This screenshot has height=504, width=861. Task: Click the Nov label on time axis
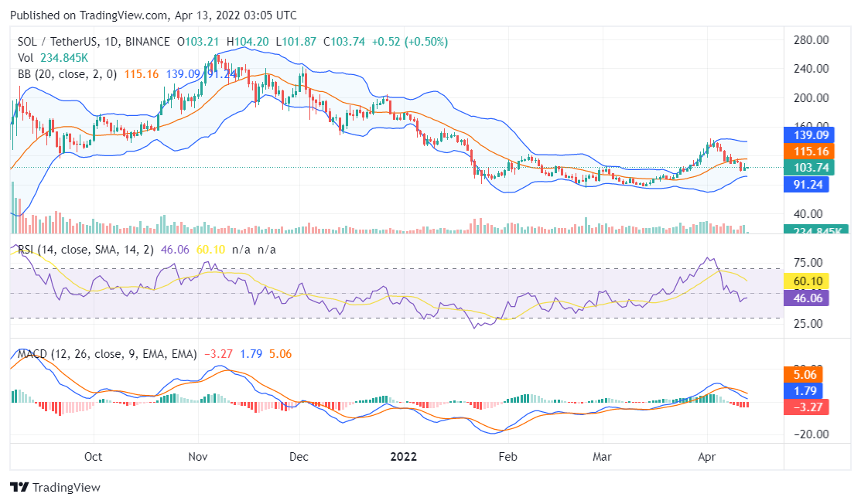point(199,456)
